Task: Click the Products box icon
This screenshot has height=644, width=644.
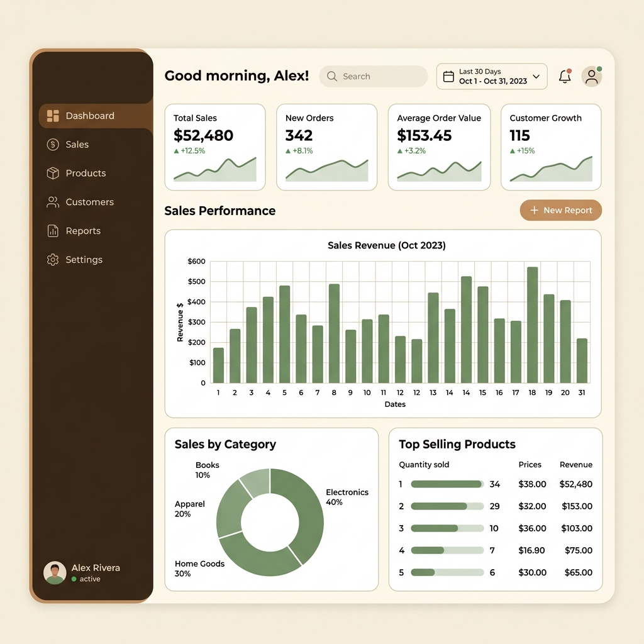Action: pos(53,173)
